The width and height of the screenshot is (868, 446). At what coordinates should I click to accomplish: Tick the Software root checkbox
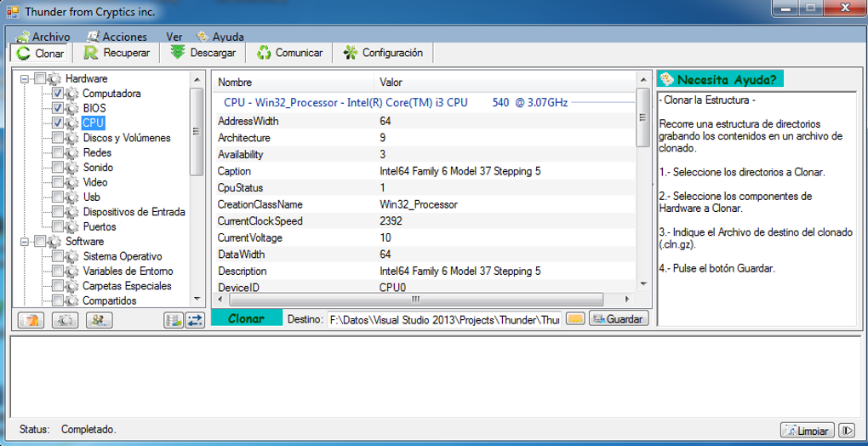40,242
